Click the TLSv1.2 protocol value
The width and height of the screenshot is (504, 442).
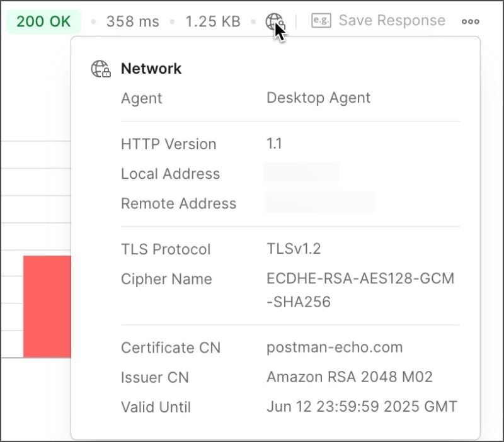coord(294,249)
